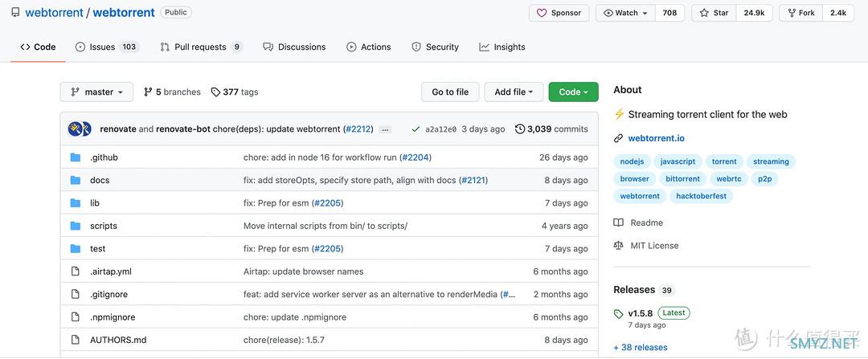Select the bittorrent topic tag
The width and height of the screenshot is (868, 359).
(x=682, y=178)
